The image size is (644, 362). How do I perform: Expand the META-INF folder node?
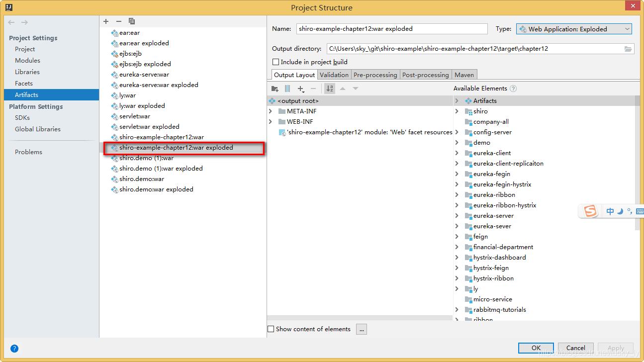point(271,111)
